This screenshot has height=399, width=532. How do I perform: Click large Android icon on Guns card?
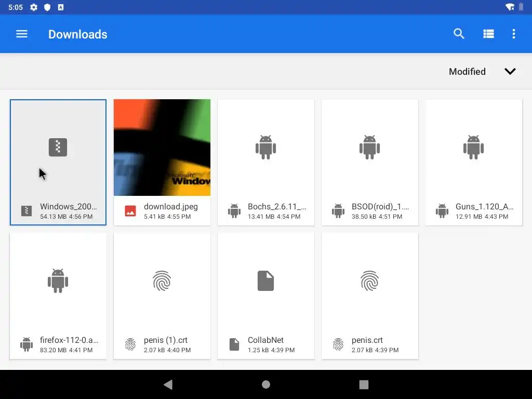(473, 147)
